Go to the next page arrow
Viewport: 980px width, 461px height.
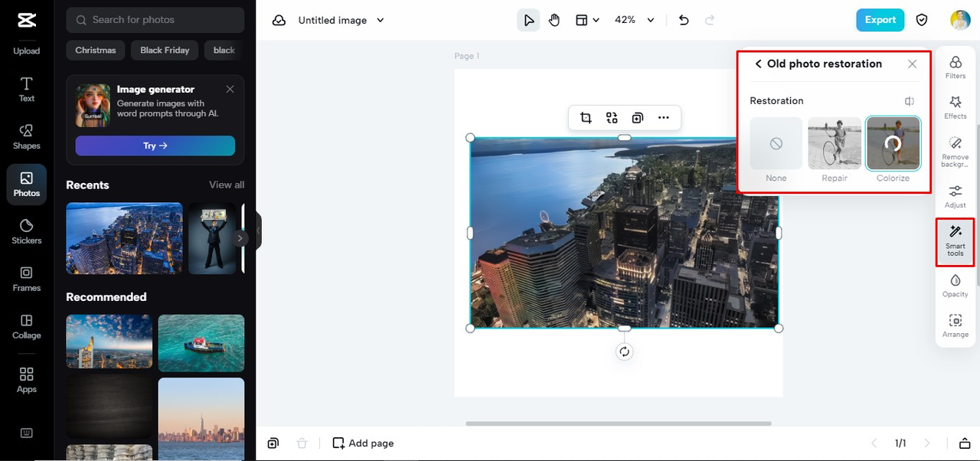pyautogui.click(x=927, y=443)
